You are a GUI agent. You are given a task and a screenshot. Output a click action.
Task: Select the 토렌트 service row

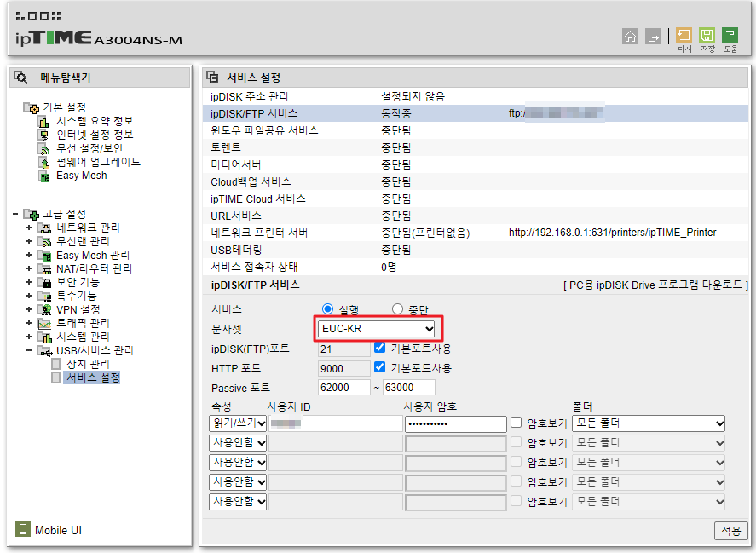(x=476, y=147)
